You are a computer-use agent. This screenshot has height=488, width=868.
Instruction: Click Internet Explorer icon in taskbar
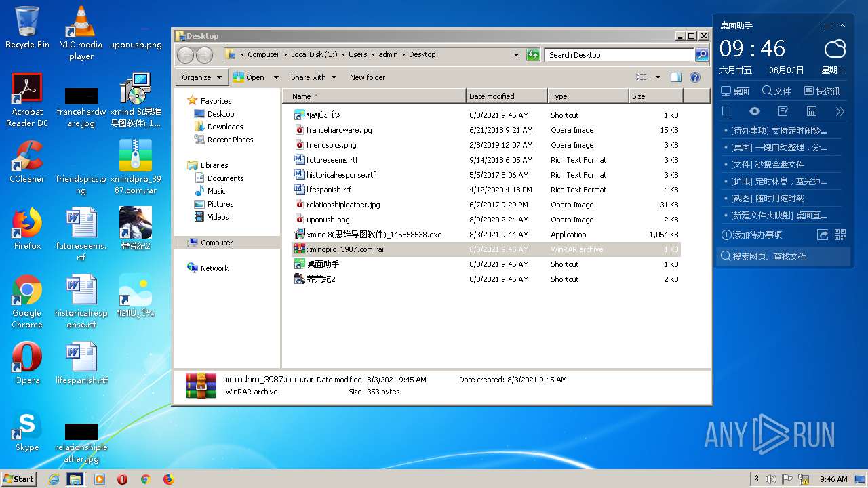pos(54,479)
